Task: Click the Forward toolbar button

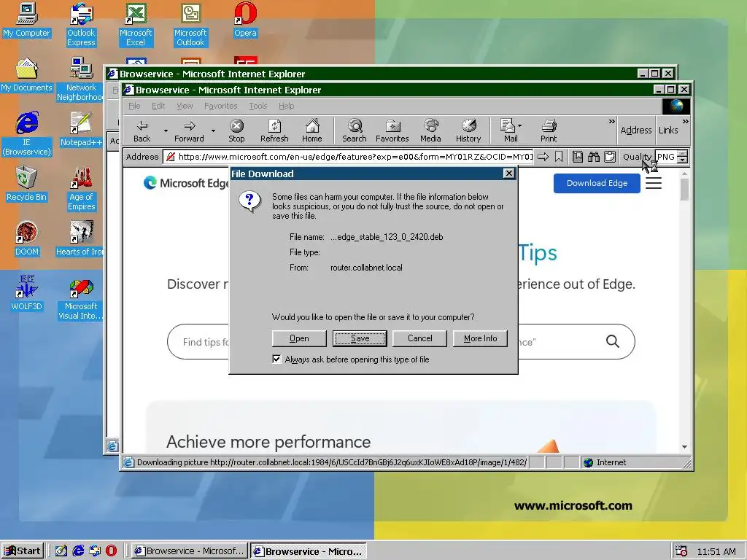Action: click(x=189, y=131)
